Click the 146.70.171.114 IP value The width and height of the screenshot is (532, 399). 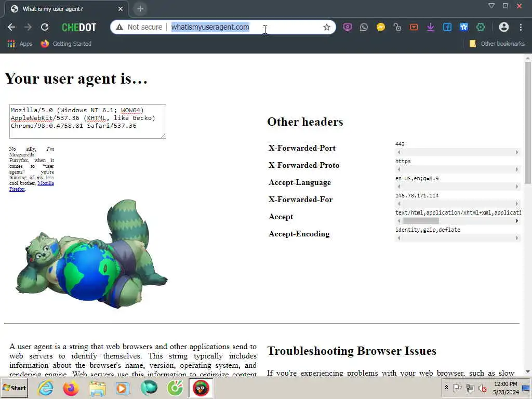tap(417, 195)
